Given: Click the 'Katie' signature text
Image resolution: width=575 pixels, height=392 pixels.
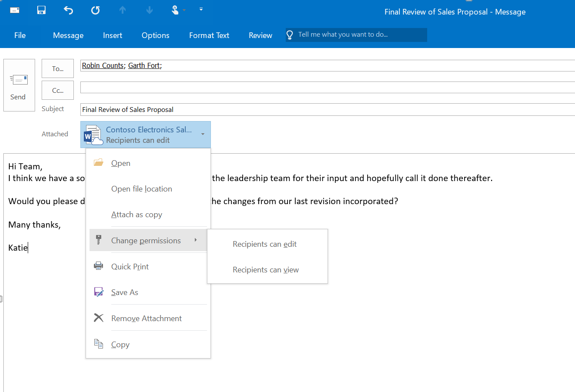Looking at the screenshot, I should click(18, 248).
